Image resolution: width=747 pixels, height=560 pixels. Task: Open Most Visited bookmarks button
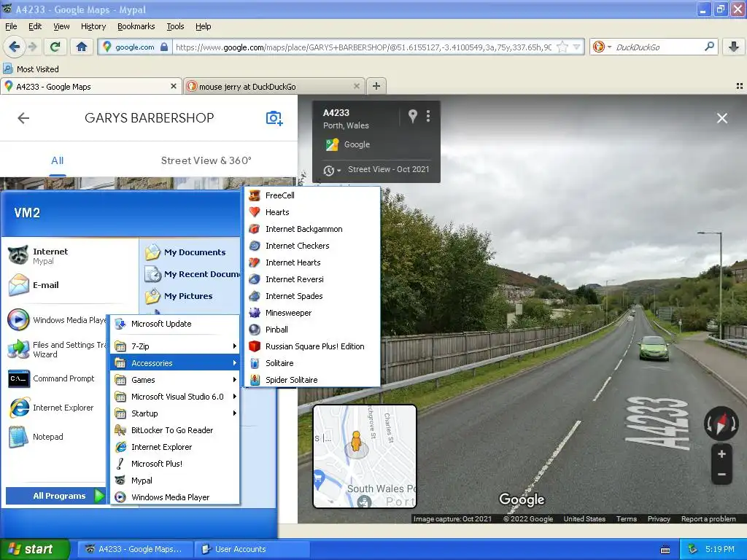31,69
